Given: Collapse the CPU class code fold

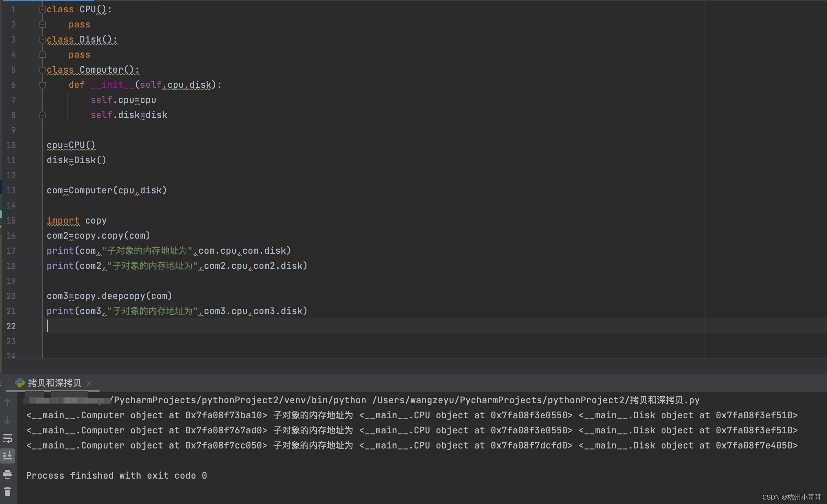Looking at the screenshot, I should point(42,9).
